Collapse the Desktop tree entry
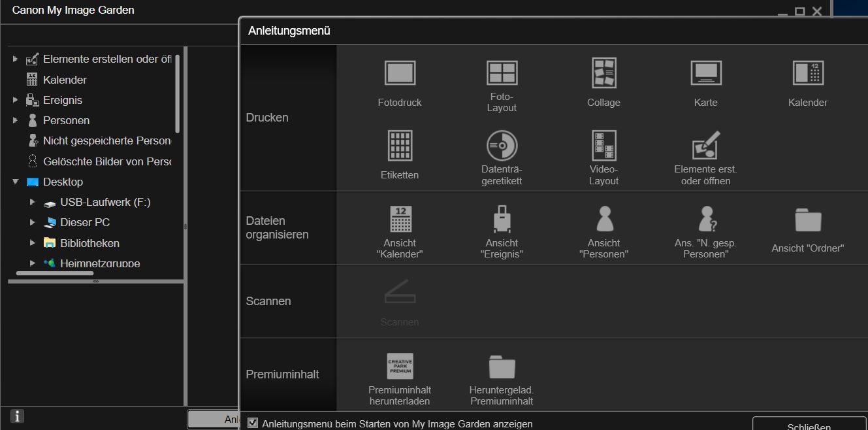The image size is (868, 430). (14, 182)
